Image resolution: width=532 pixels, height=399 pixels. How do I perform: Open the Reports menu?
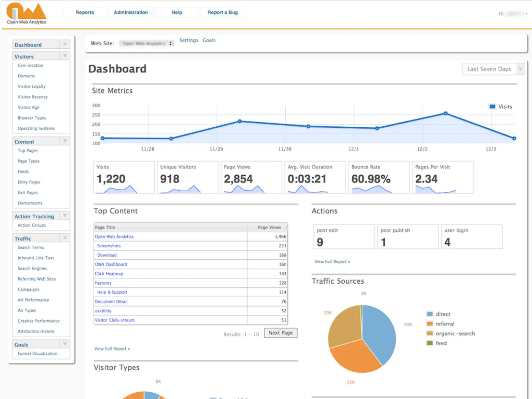coord(84,12)
